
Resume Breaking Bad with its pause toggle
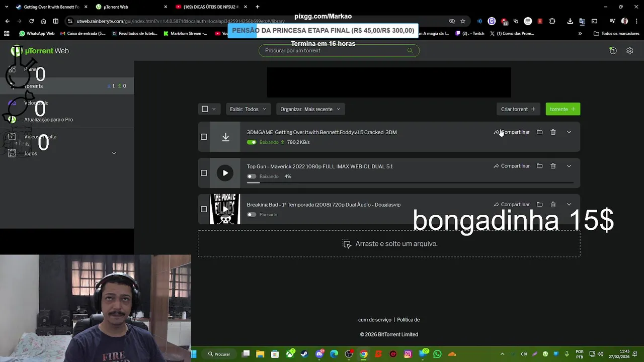252,215
